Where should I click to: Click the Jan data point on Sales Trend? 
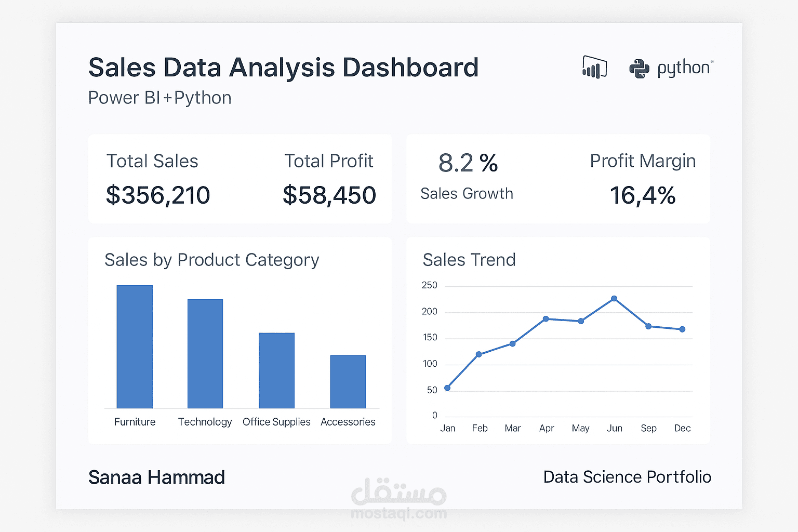[x=447, y=388]
